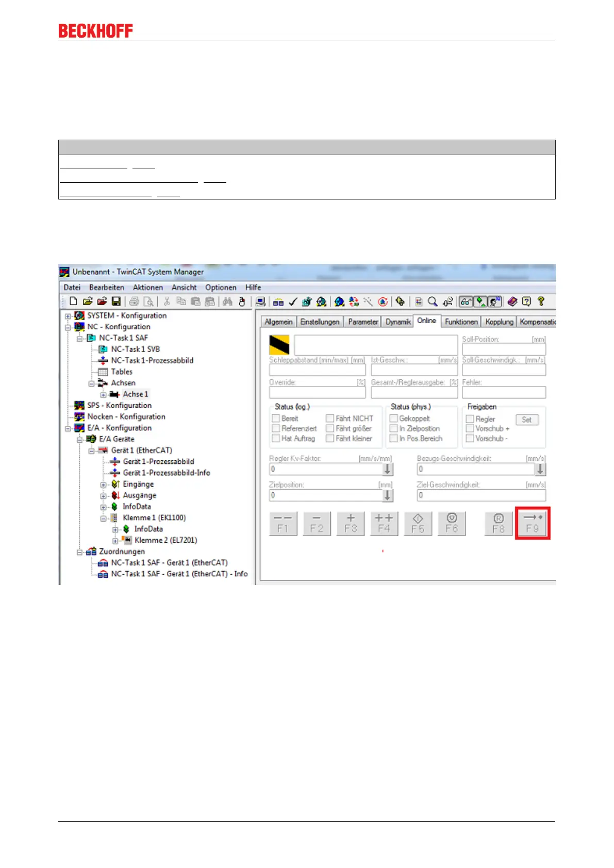Collapse the Gerät 1 (EtherCAT) node
The image size is (614, 868).
tap(91, 451)
